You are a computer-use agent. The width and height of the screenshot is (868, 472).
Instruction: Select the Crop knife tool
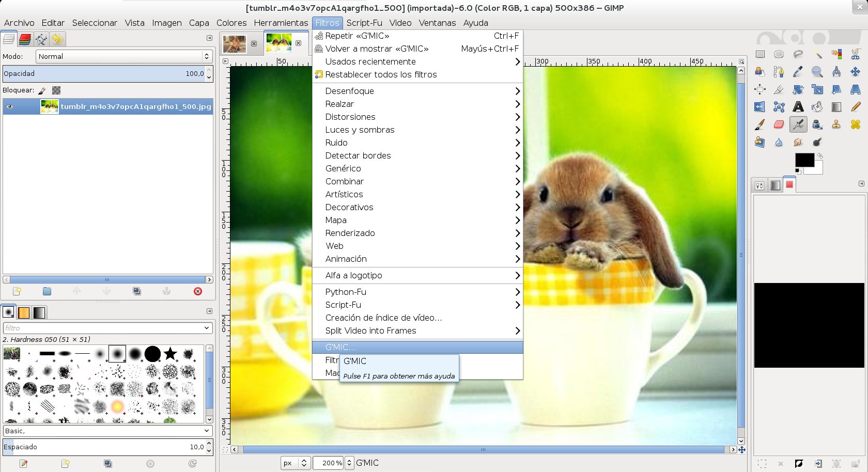point(779,89)
